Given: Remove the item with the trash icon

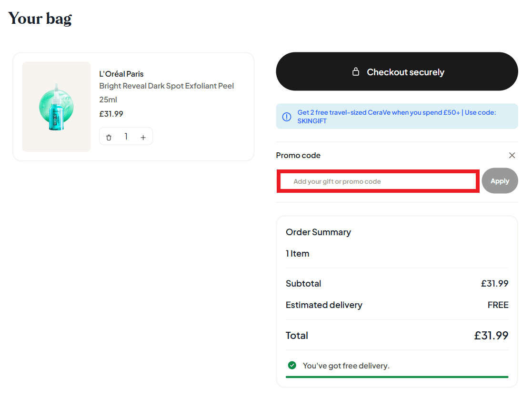Looking at the screenshot, I should click(109, 137).
